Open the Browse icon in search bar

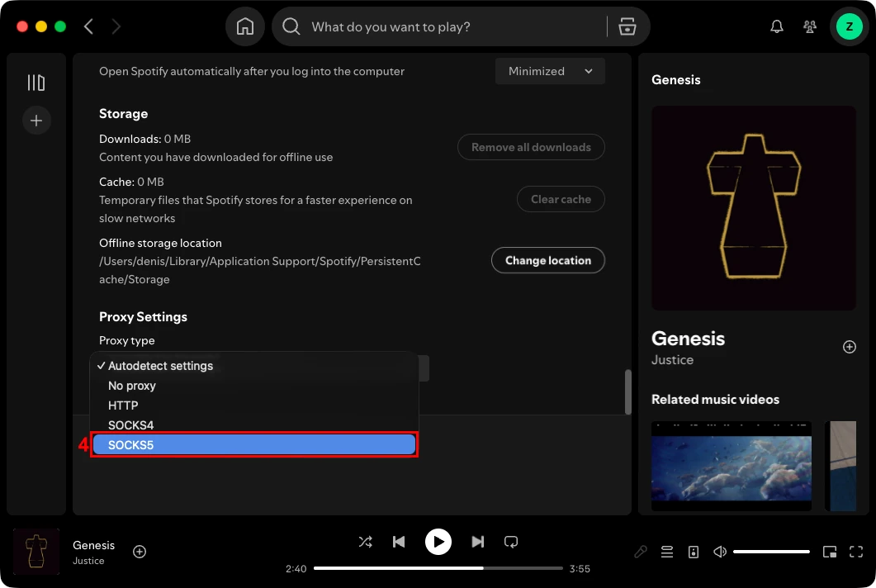(x=627, y=26)
